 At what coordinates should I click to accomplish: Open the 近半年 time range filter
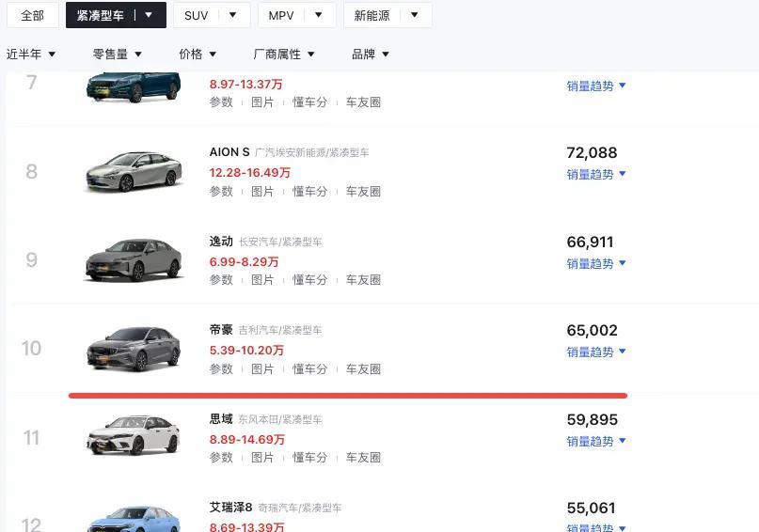(x=30, y=55)
